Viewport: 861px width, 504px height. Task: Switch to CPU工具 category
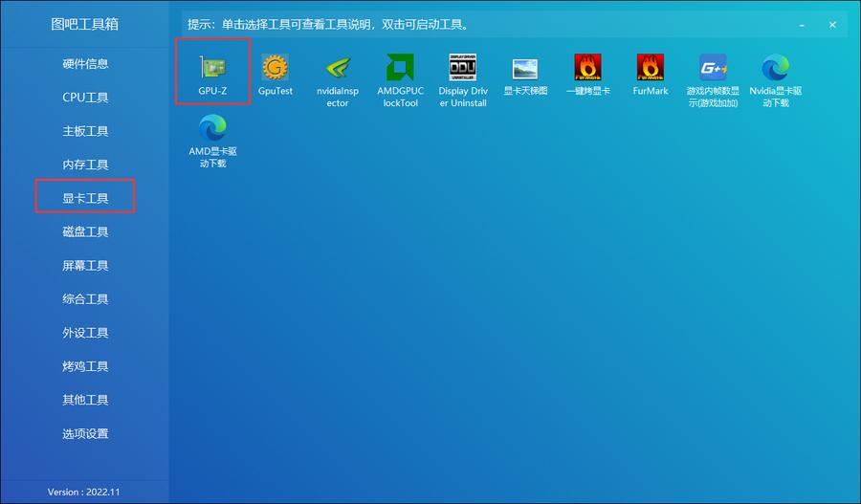[85, 98]
